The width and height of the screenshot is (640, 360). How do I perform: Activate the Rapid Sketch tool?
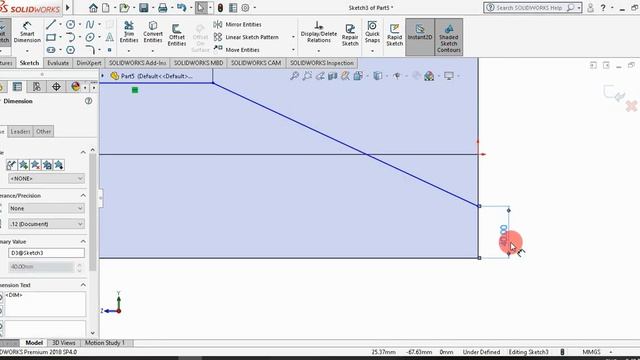coord(394,35)
